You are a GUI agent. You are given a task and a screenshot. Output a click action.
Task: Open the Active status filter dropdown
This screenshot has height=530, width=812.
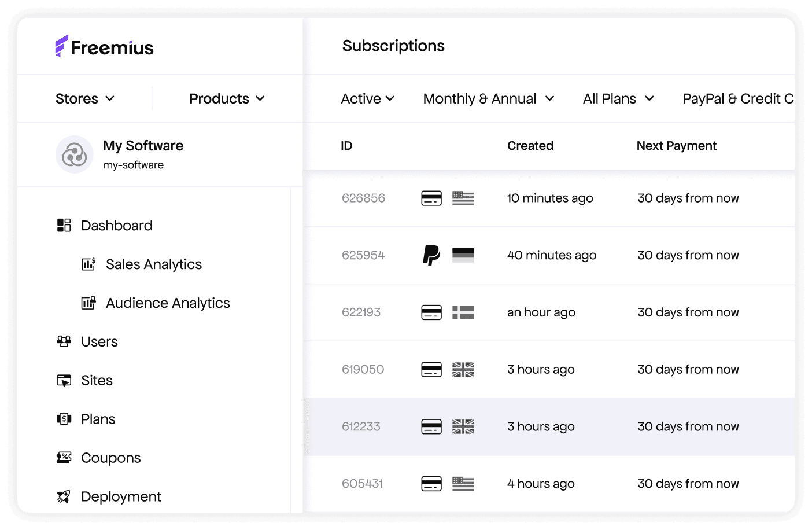[x=368, y=98]
